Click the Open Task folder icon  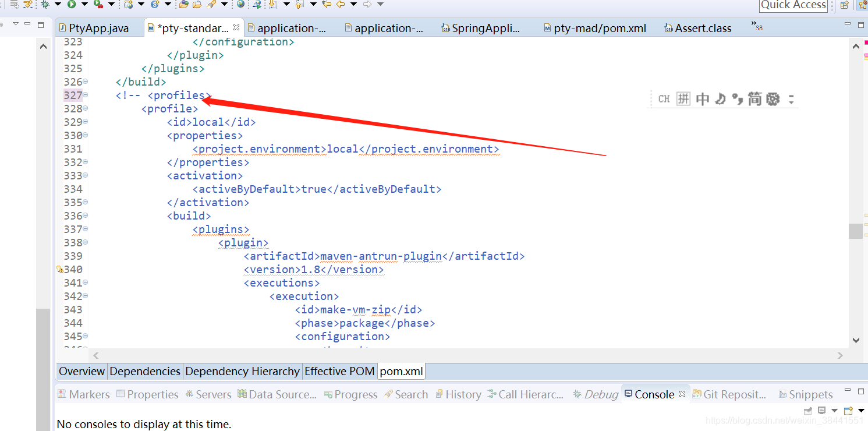[197, 4]
